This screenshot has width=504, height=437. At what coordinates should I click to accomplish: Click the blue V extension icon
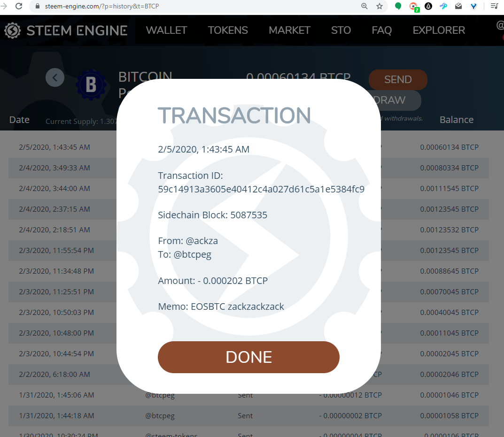pos(473,6)
